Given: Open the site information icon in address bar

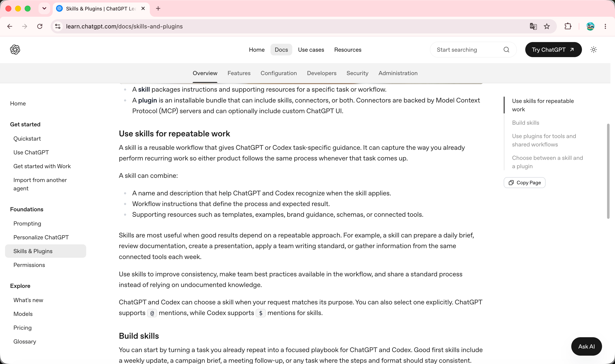Looking at the screenshot, I should pos(58,26).
